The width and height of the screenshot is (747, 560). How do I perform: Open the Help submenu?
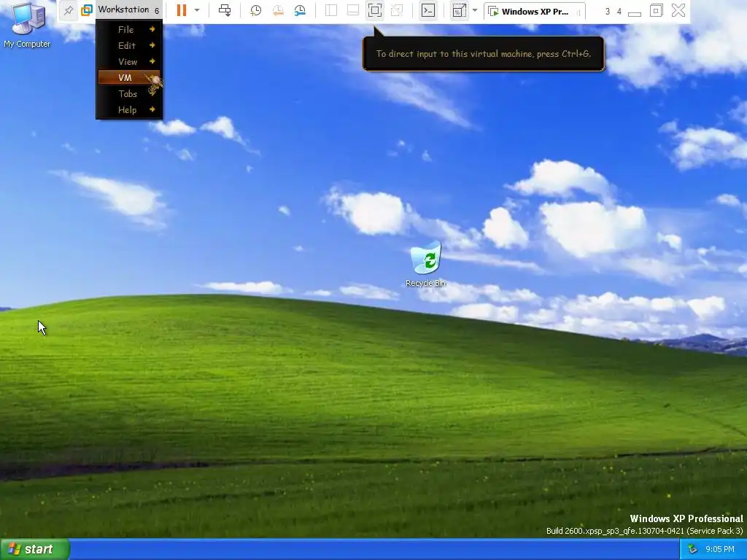129,110
